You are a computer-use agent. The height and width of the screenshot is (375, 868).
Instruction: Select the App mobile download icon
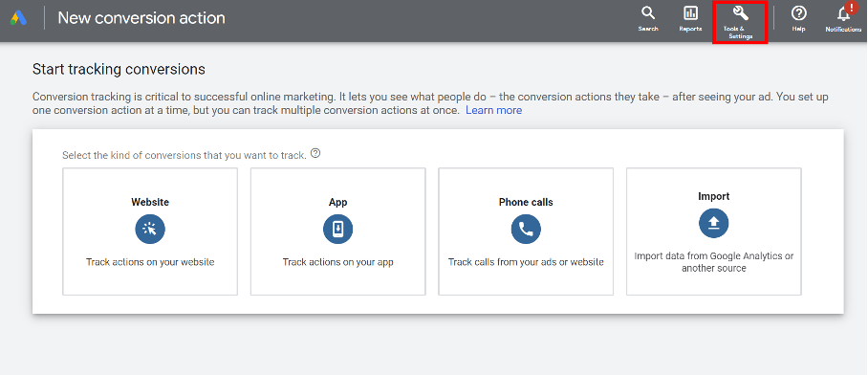tap(337, 229)
